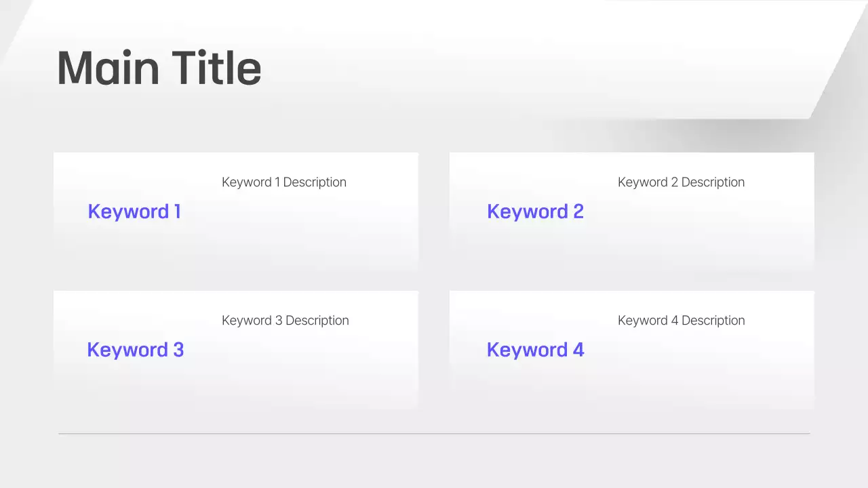Click the Keyword 3 Description text
868x488 pixels.
click(285, 321)
